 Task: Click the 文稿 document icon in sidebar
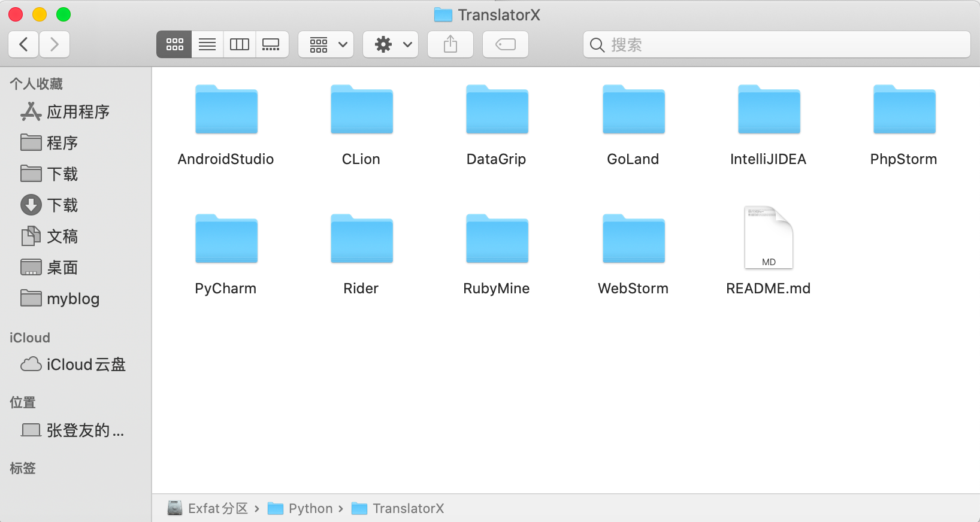[x=31, y=236]
